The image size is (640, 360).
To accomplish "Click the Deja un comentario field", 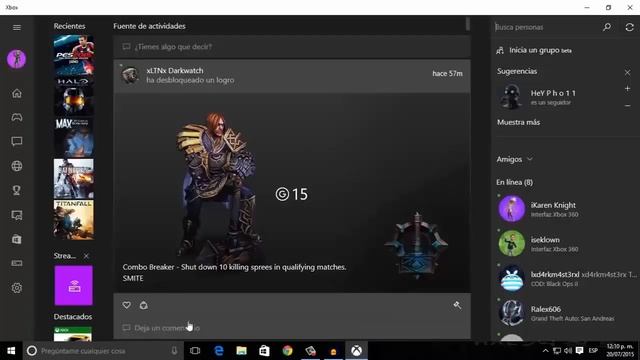I will coord(292,328).
